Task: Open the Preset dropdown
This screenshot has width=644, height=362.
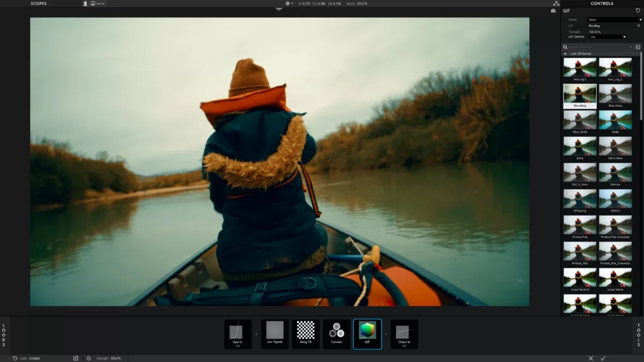Action: click(x=614, y=20)
